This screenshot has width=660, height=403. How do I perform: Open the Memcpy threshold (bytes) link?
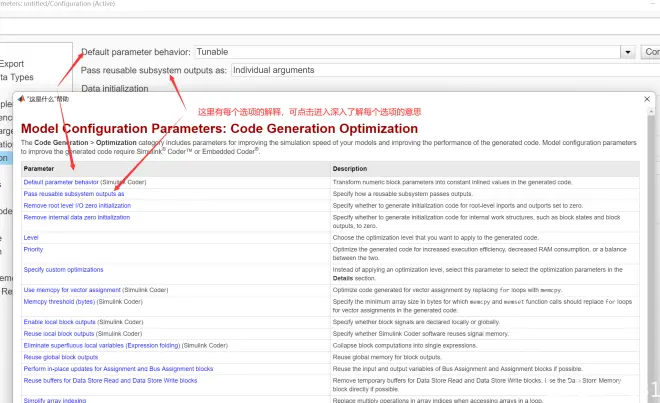click(x=59, y=302)
